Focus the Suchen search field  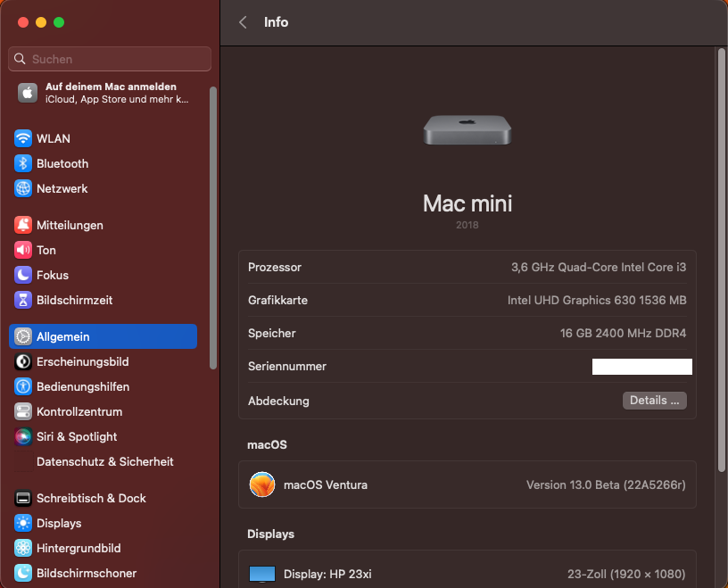[x=110, y=59]
